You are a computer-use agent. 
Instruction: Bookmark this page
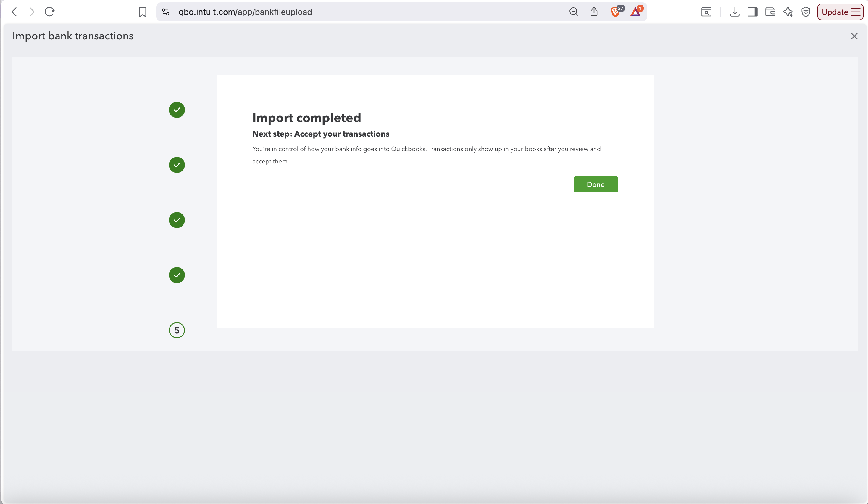142,12
